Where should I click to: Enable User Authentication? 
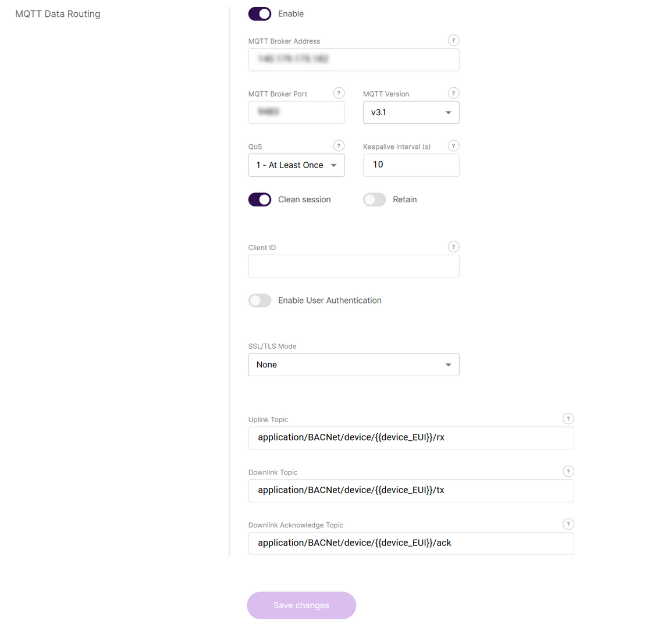tap(259, 300)
